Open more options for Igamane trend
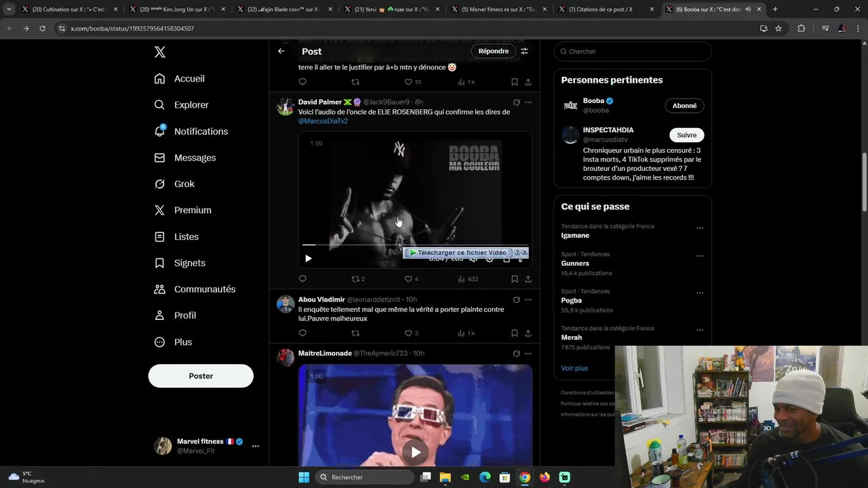This screenshot has height=488, width=868. pyautogui.click(x=700, y=228)
